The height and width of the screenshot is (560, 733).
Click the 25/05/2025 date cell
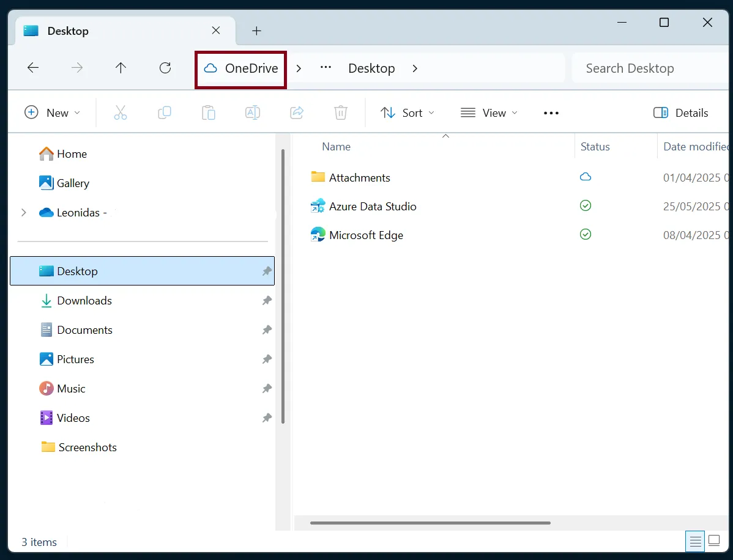click(x=696, y=207)
